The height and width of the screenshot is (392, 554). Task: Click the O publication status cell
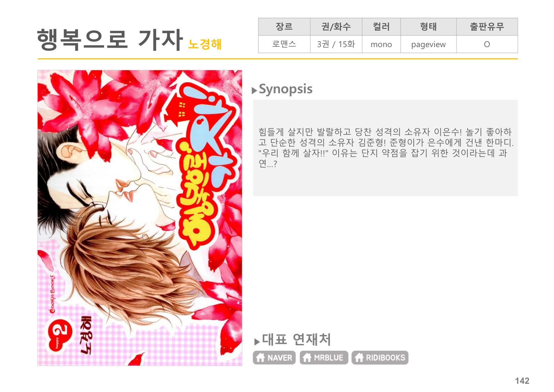(487, 44)
